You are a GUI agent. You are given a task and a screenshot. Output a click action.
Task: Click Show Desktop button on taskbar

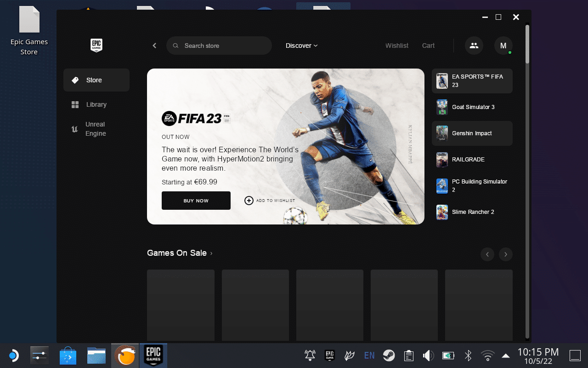(575, 355)
